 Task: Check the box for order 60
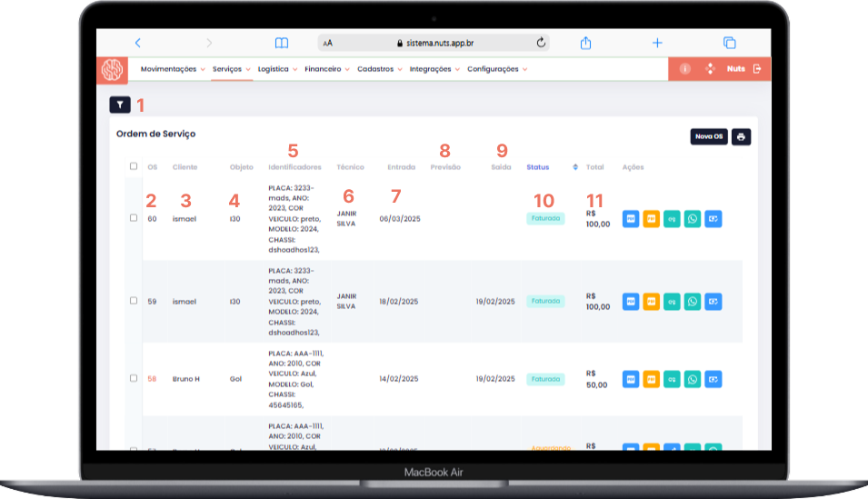[134, 218]
